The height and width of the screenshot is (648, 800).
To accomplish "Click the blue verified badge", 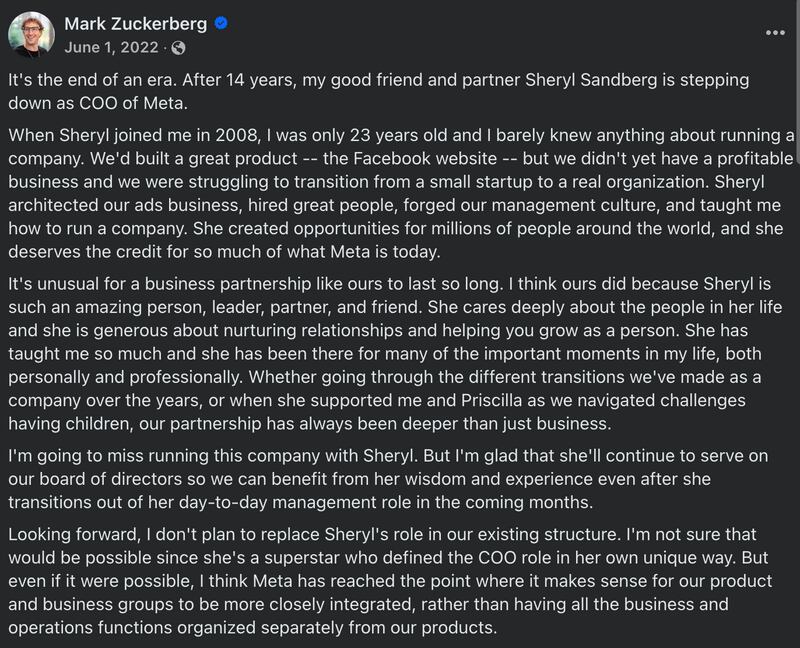I will click(221, 23).
